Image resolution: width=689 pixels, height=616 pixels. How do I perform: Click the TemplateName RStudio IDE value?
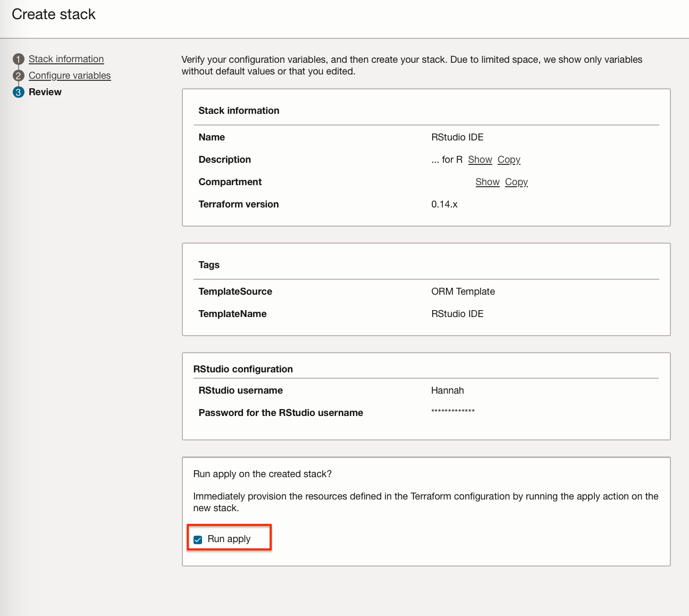point(457,314)
